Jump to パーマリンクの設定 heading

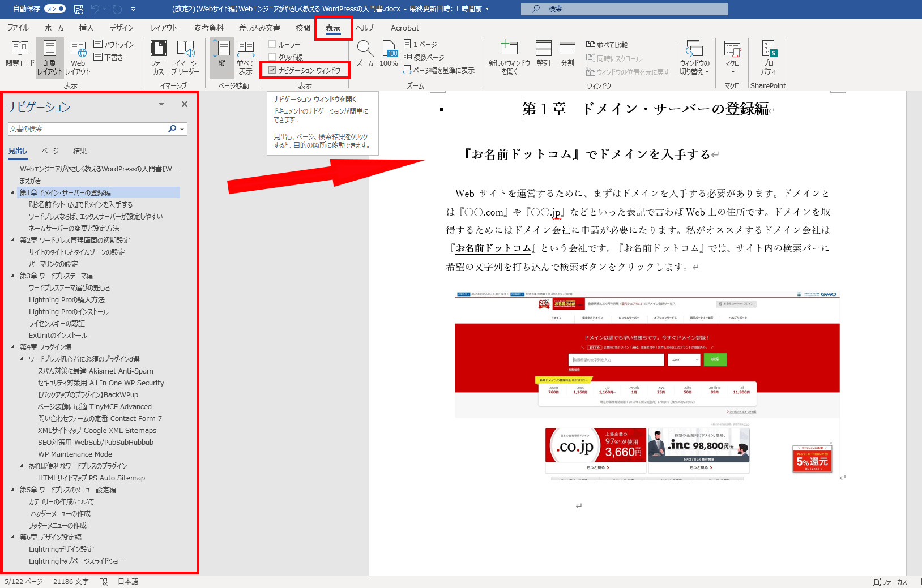coord(53,264)
